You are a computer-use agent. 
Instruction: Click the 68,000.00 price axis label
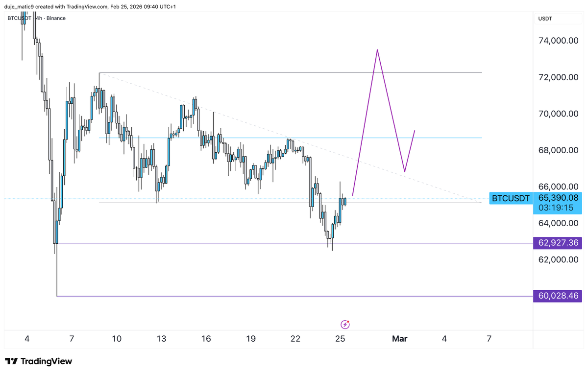coord(559,150)
